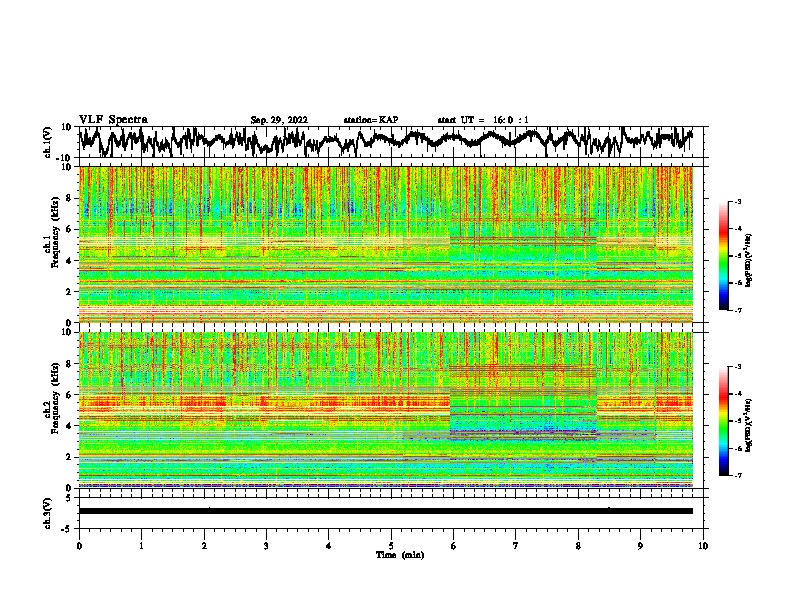This screenshot has width=792, height=612.
Task: Click inside the ch.1 spectrogram panel
Action: pyautogui.click(x=386, y=244)
